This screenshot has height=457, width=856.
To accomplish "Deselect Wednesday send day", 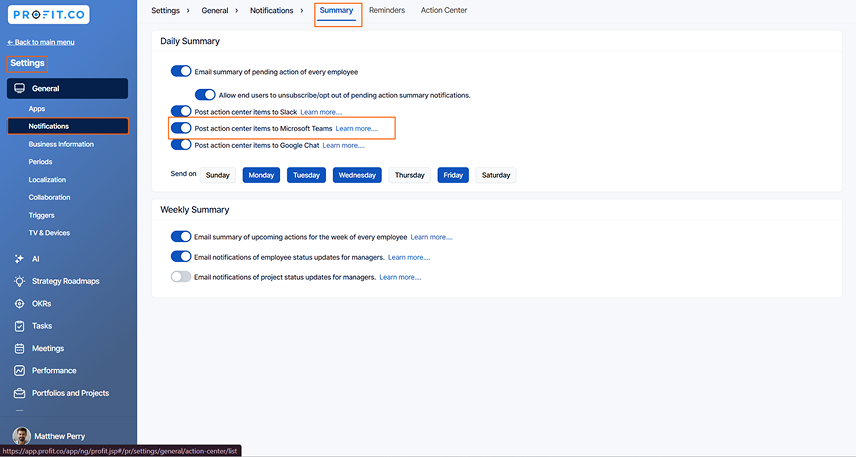I will tap(357, 175).
